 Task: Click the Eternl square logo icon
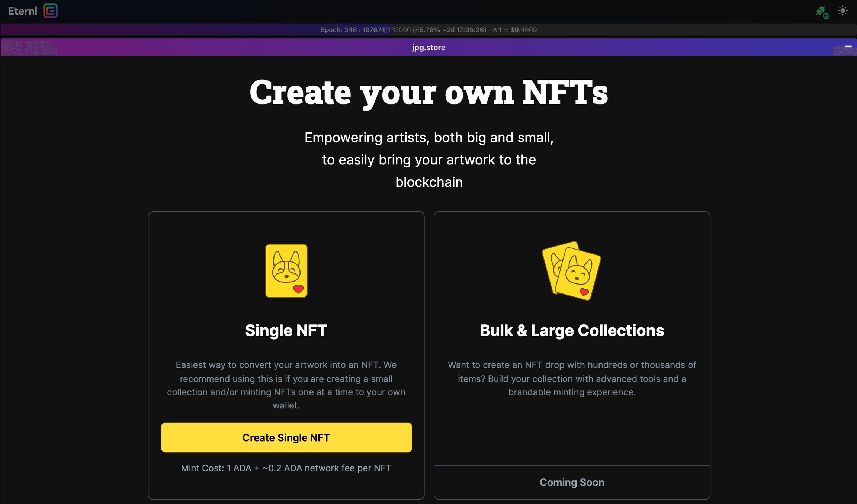point(50,11)
